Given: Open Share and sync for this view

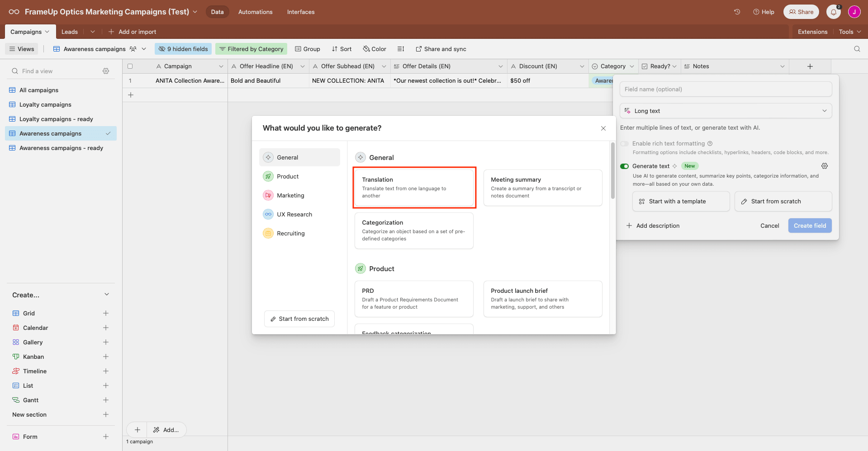Looking at the screenshot, I should point(441,49).
